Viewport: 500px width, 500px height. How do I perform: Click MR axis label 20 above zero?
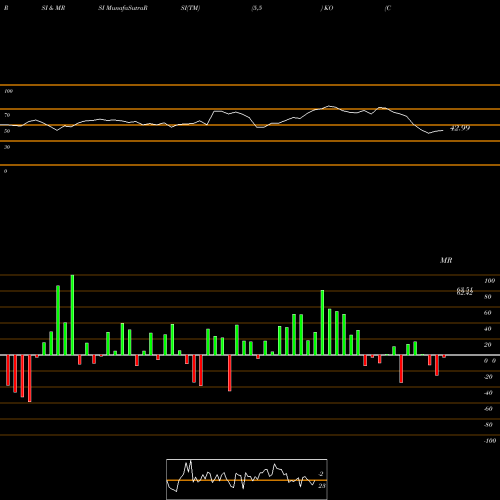click(x=488, y=345)
